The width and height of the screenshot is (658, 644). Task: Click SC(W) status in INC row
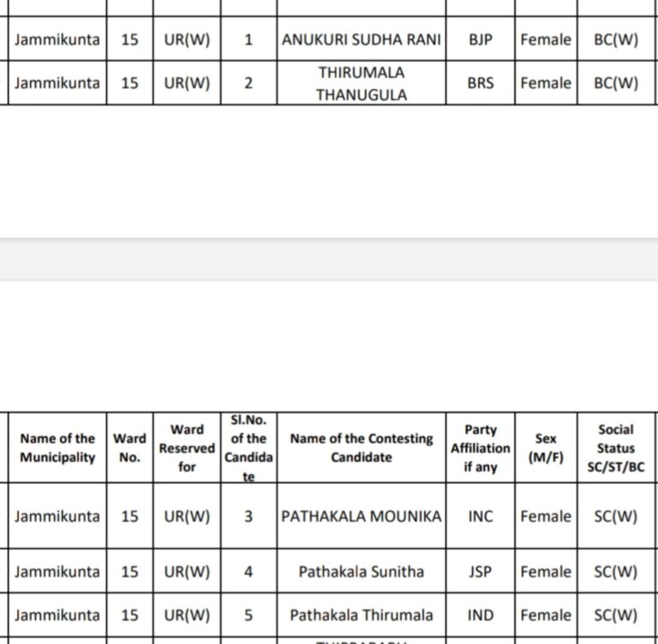pyautogui.click(x=616, y=516)
